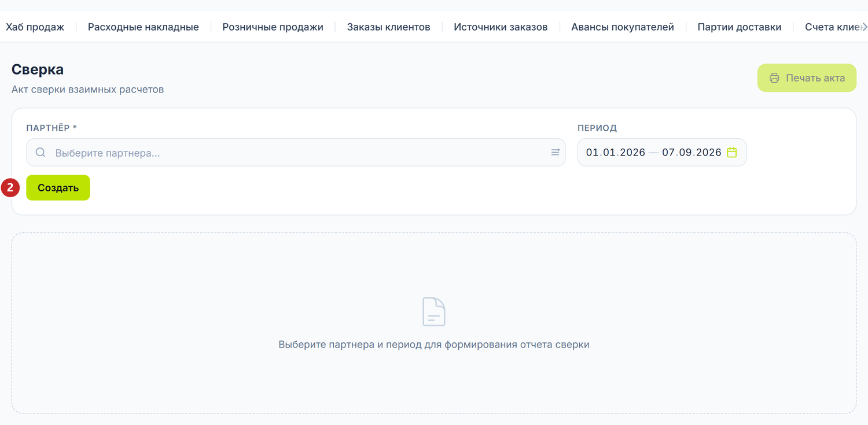Viewport: 868px width, 425px height.
Task: Click the end date 07.09.2026
Action: pyautogui.click(x=692, y=153)
